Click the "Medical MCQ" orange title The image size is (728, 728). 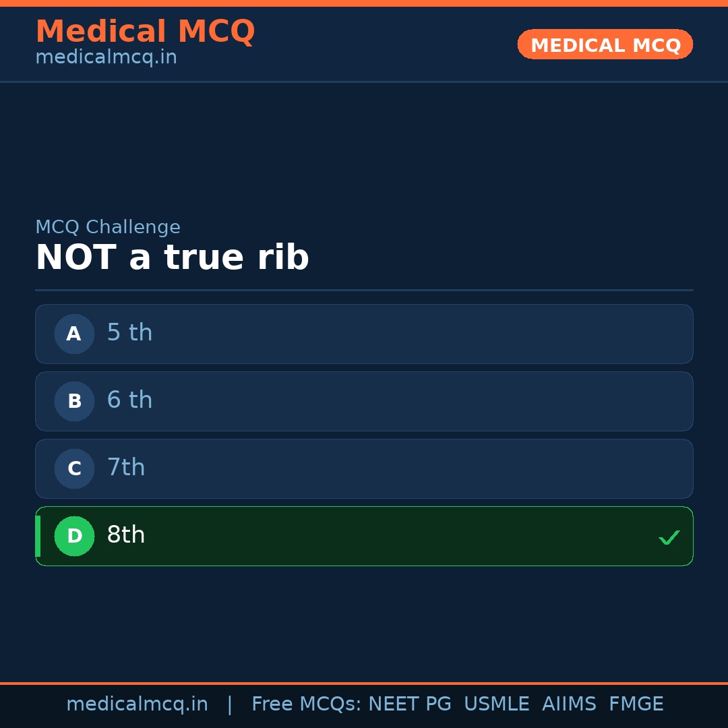tap(145, 32)
